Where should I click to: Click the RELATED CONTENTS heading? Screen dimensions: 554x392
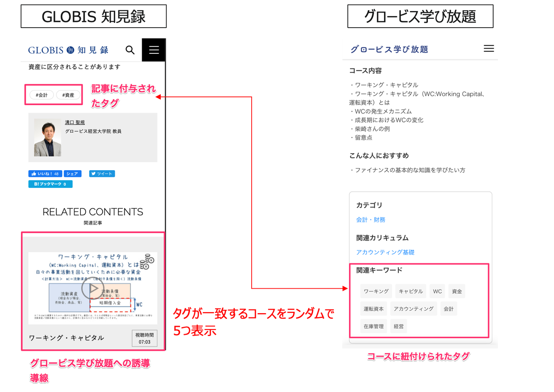(93, 212)
